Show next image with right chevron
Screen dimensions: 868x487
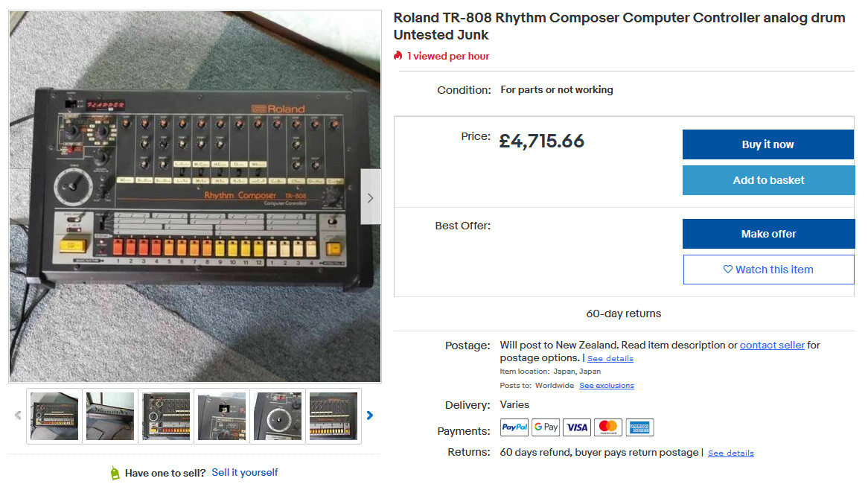click(370, 197)
